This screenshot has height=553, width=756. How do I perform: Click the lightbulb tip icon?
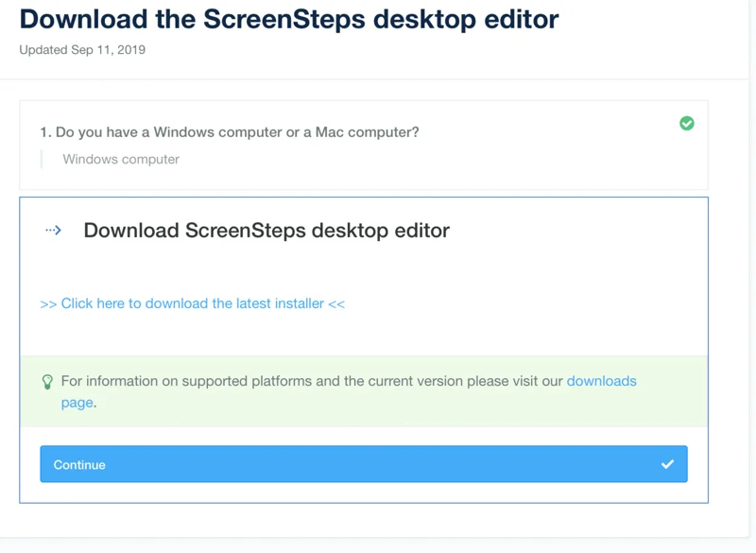47,382
